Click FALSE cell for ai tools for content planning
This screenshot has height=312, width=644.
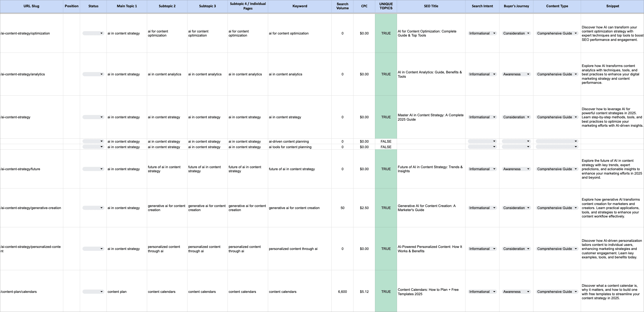tap(386, 147)
